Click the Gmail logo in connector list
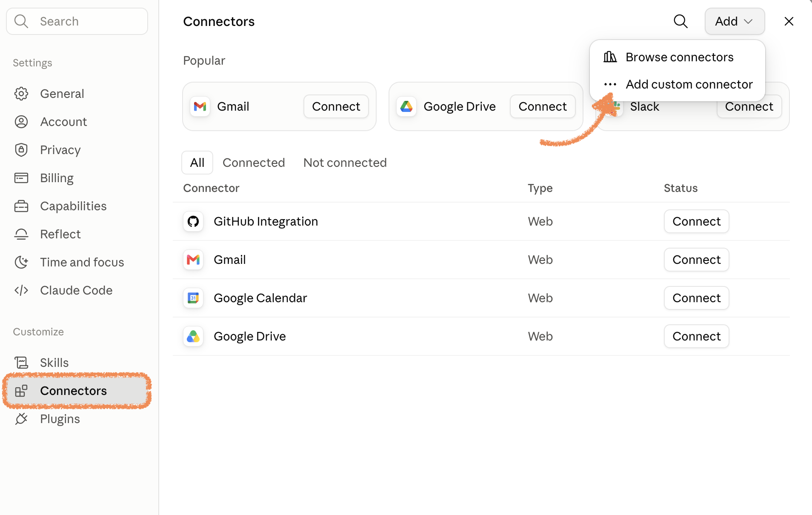Screen dimensions: 812x515 click(193, 260)
